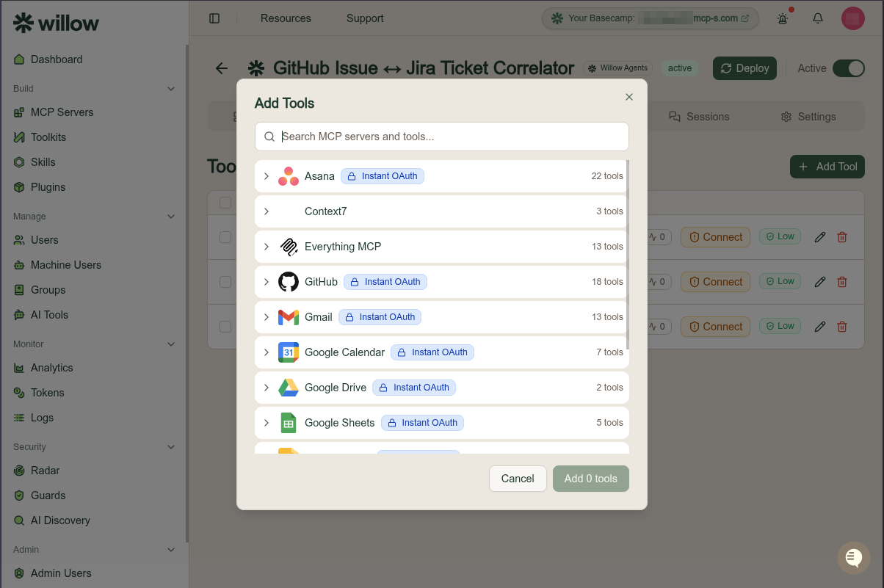Open MCP Servers in the sidebar
Viewport: 884px width, 588px height.
pos(62,112)
